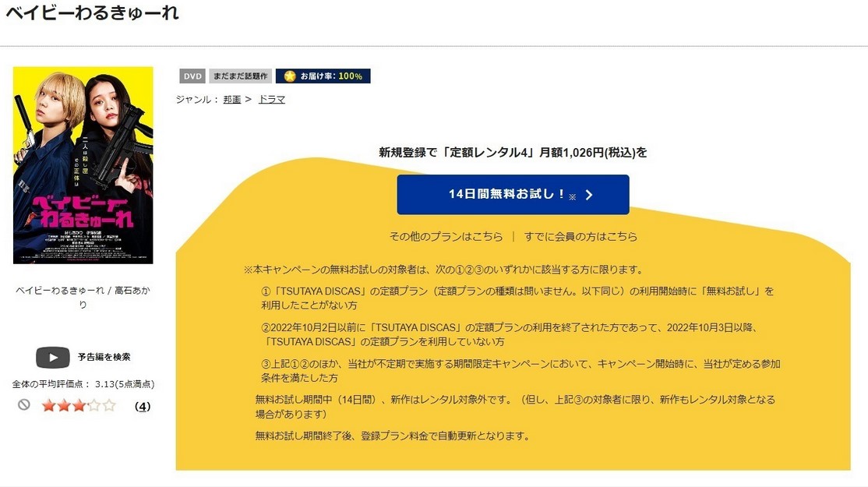Screen dimensions: 868x487
Task: Click the DVD format badge
Action: 192,76
